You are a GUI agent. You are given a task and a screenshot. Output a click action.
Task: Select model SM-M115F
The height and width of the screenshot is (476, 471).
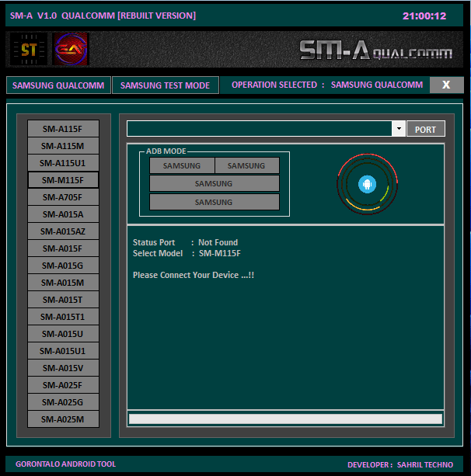[x=63, y=180]
